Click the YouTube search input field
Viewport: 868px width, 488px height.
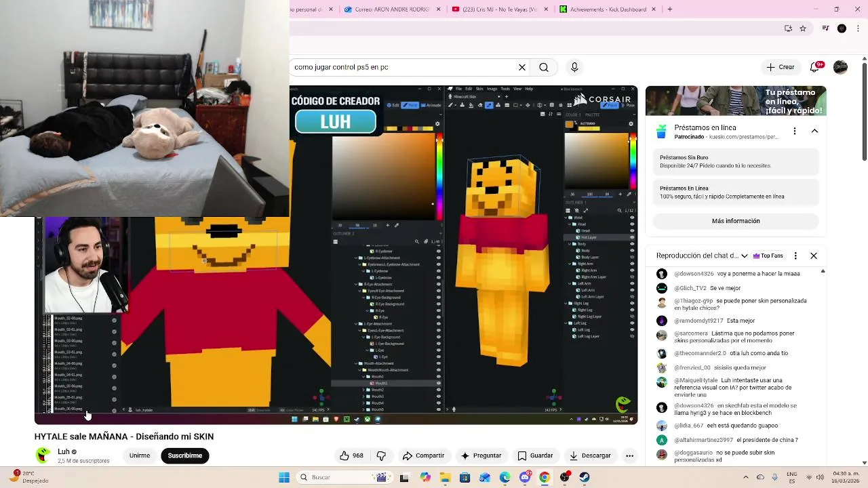(x=402, y=67)
